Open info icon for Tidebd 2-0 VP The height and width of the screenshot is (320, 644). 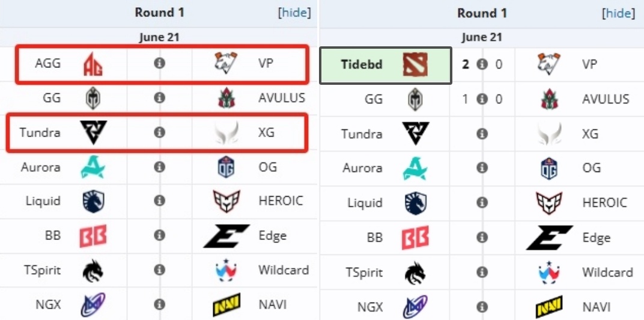coord(482,64)
